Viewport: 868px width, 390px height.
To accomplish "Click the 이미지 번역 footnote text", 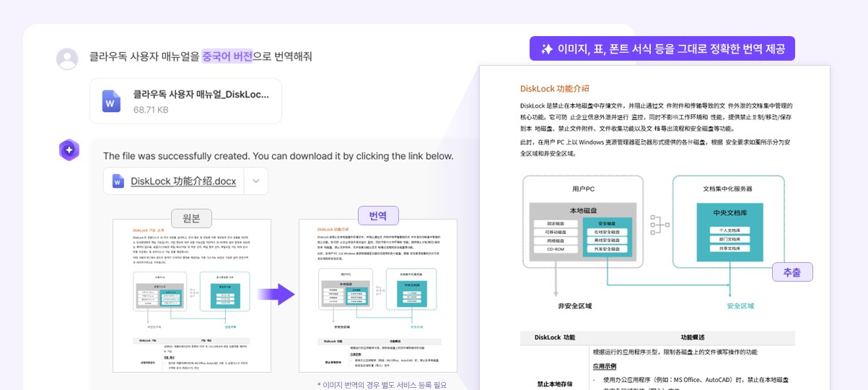I will tap(382, 384).
